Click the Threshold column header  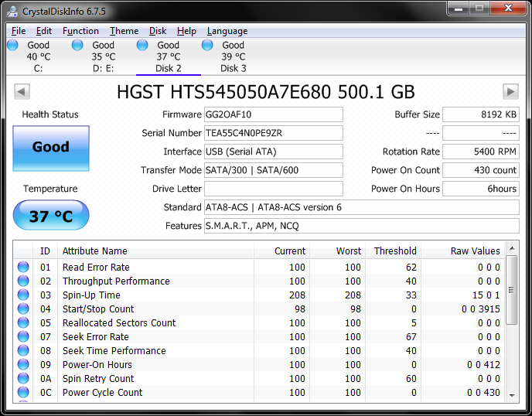[394, 251]
